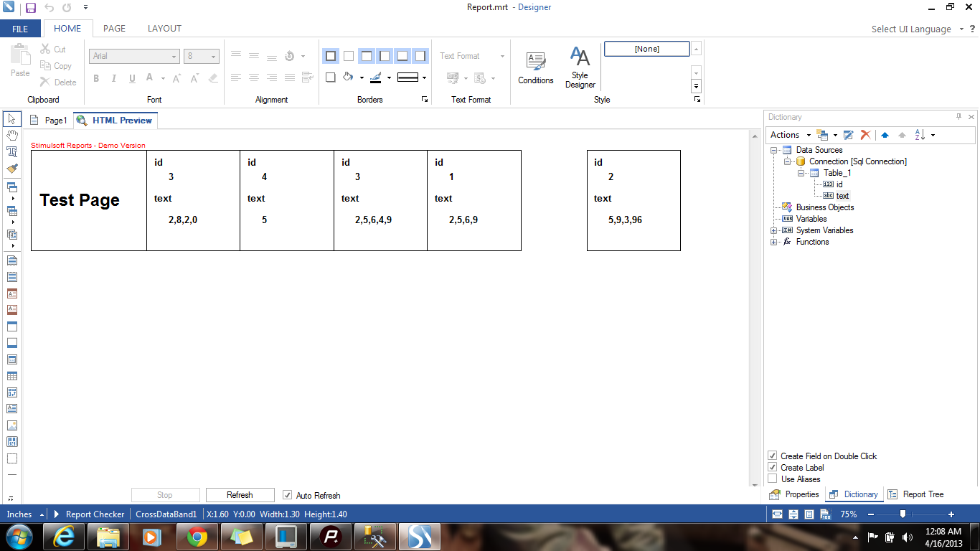The height and width of the screenshot is (551, 980).
Task: Click the Clear formatting eraser icon
Action: (x=212, y=78)
